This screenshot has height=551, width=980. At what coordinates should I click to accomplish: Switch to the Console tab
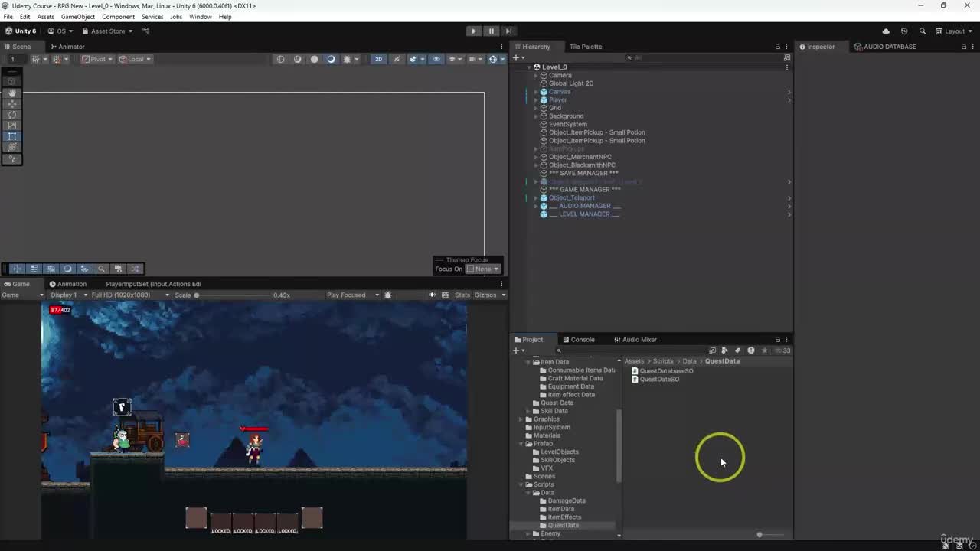coord(578,340)
